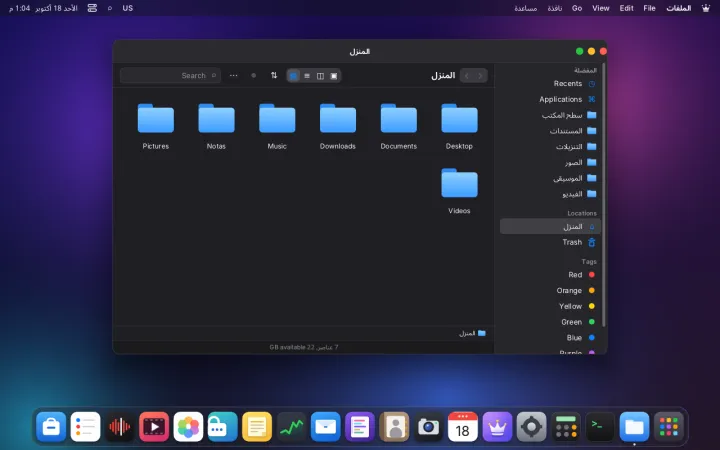720x450 pixels.
Task: Open Applications in the sidebar
Action: 551,99
